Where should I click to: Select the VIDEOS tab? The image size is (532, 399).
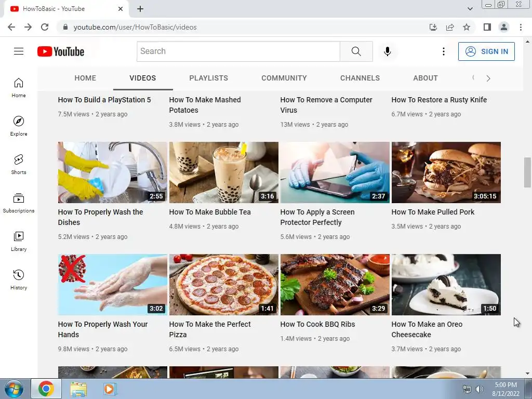143,78
